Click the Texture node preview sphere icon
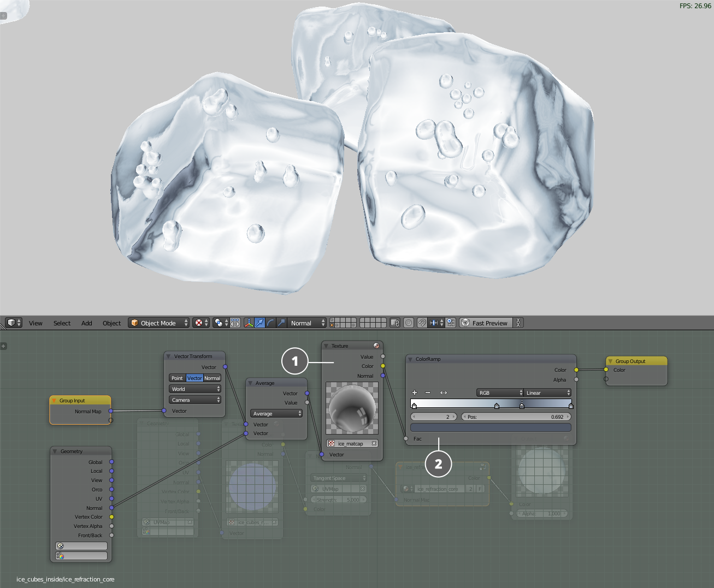This screenshot has width=714, height=588. click(376, 346)
